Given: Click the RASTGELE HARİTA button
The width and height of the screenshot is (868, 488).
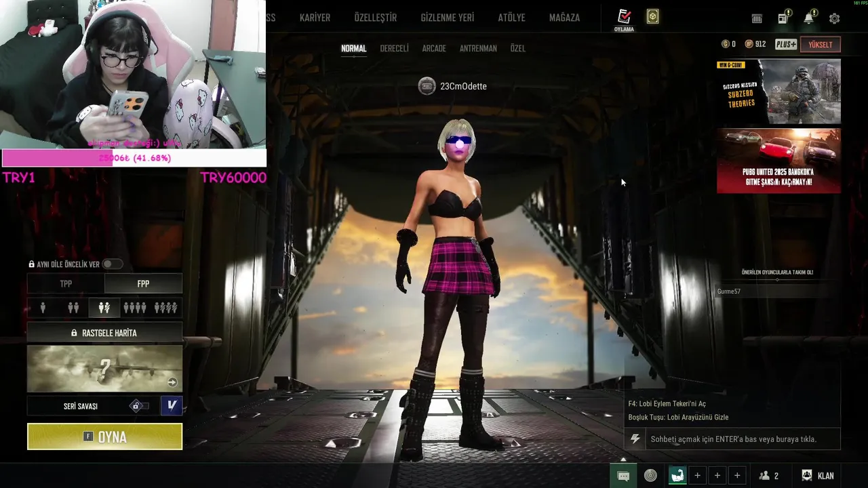Looking at the screenshot, I should point(104,333).
